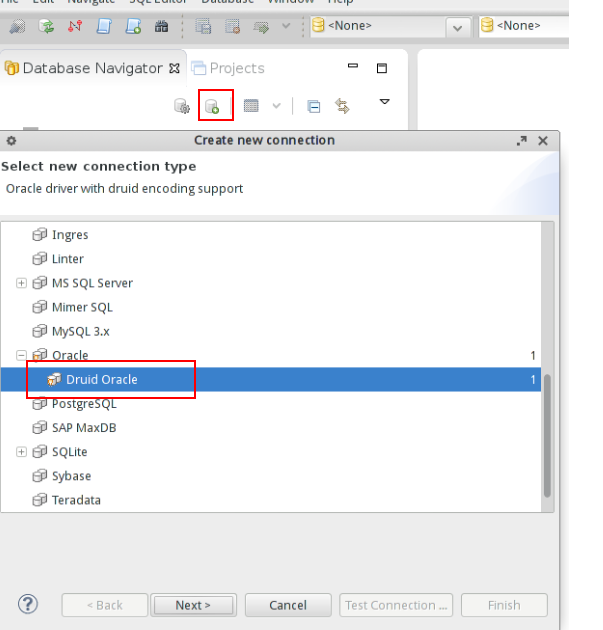Viewport: 603px width, 630px height.
Task: Click the rollback transaction toolbar icon
Action: pyautogui.click(x=233, y=27)
